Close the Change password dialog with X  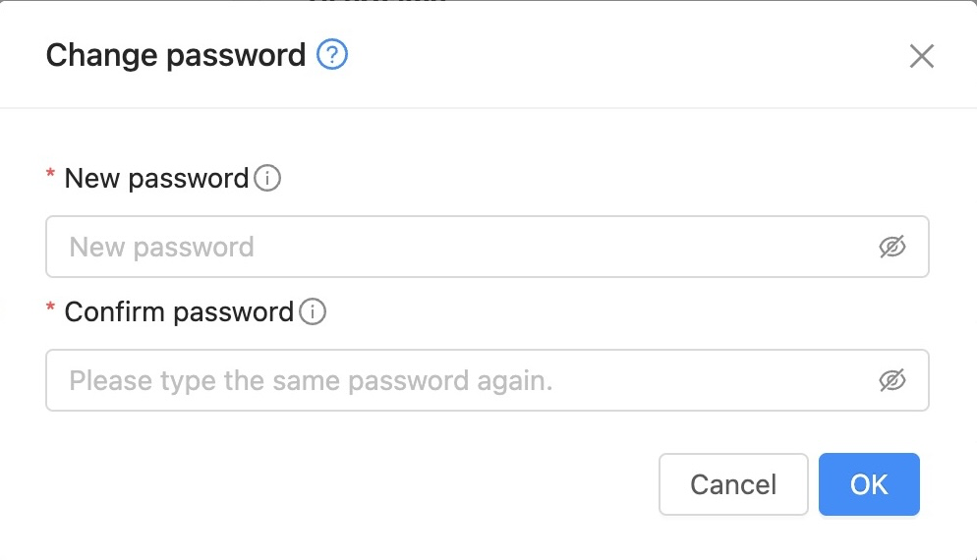click(921, 56)
